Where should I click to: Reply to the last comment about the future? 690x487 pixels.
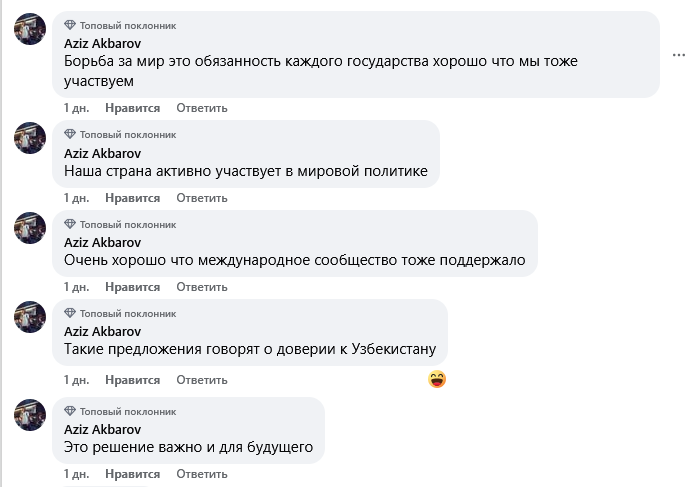click(x=202, y=474)
